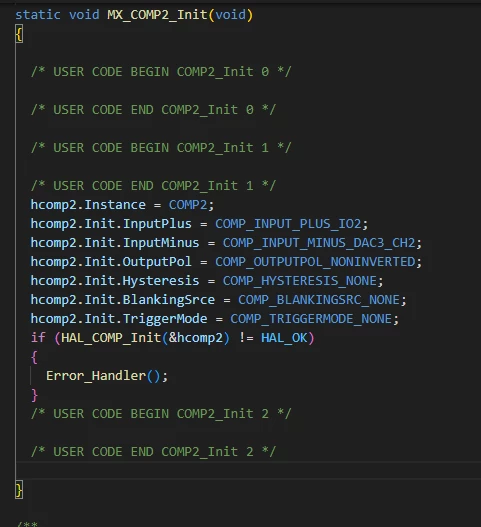The width and height of the screenshot is (481, 527).
Task: Click 'hcomp2.Instance' in the assignment line
Action: pos(88,204)
